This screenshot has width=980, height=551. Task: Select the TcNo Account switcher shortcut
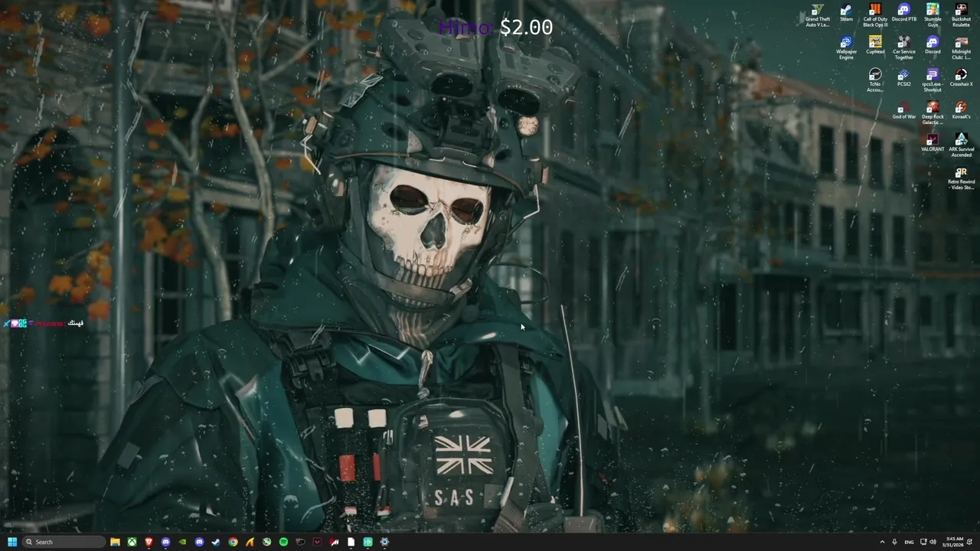875,80
